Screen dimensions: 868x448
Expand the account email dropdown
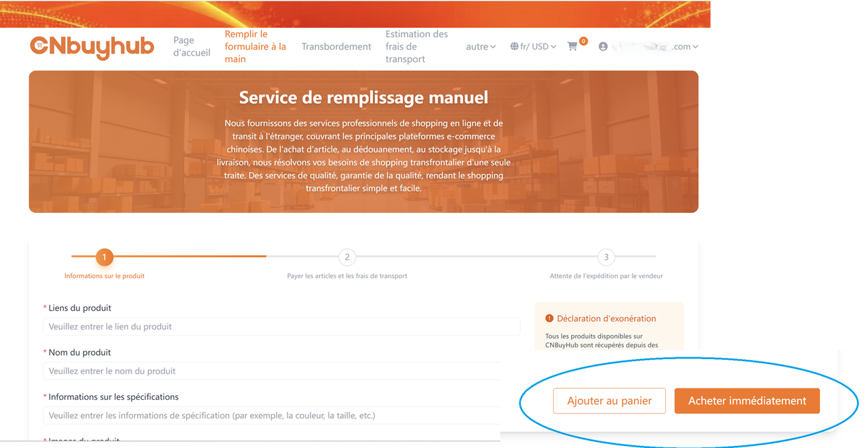click(685, 47)
